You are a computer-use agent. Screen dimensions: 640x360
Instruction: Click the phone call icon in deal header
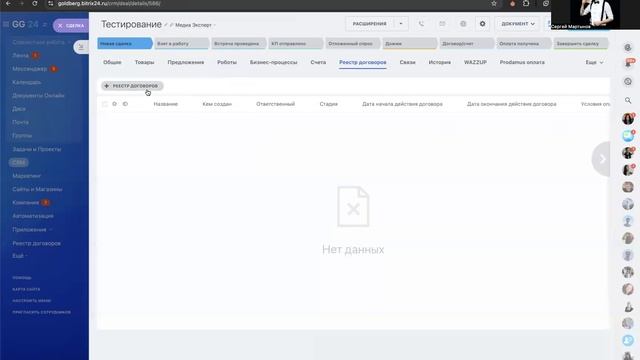click(x=421, y=24)
